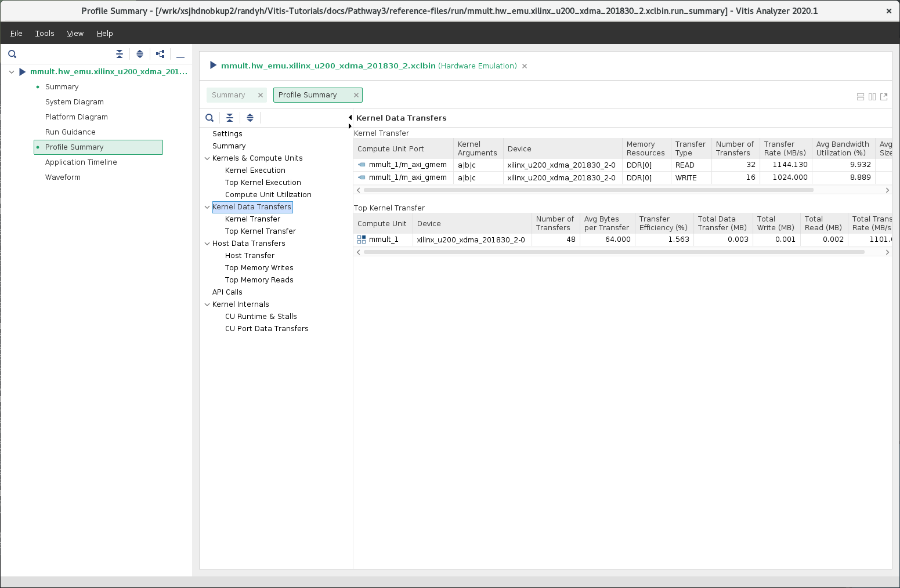Select Settings in profile tree
900x588 pixels.
pyautogui.click(x=227, y=134)
